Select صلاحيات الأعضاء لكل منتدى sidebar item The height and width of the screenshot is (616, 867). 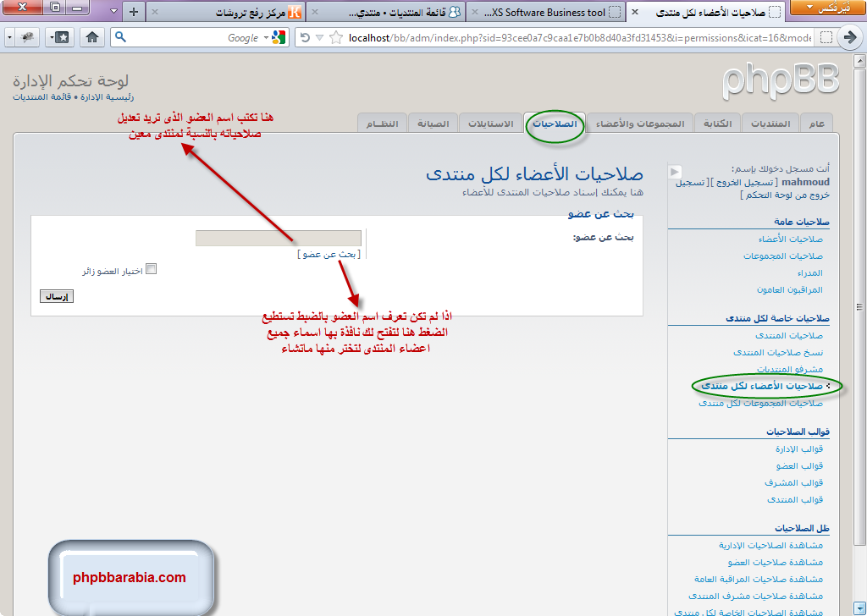coord(762,386)
